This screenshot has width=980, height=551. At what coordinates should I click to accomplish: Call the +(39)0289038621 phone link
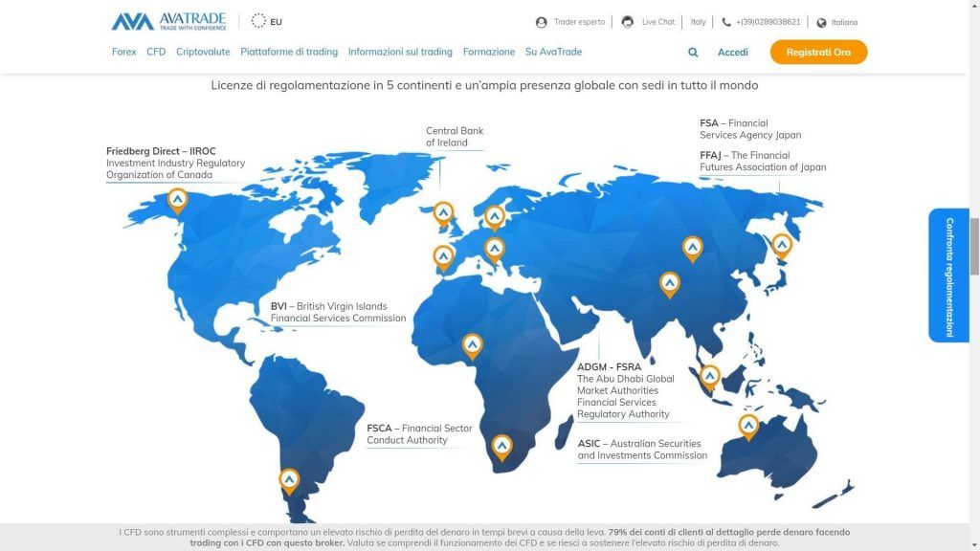[768, 22]
